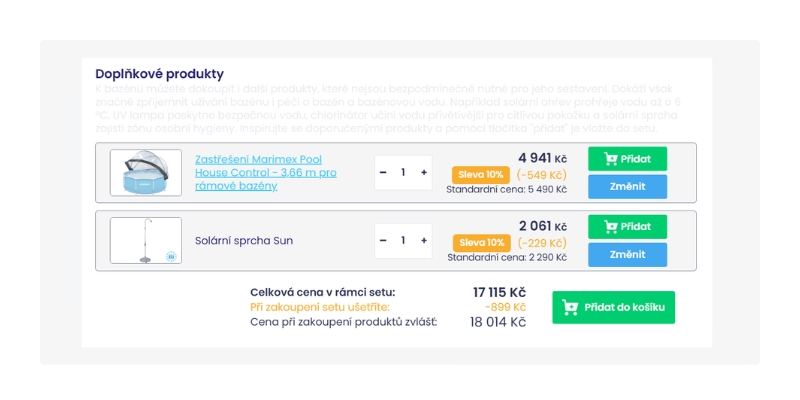Click the Solární sprcha Sun product name
The width and height of the screenshot is (800, 400).
pos(244,240)
